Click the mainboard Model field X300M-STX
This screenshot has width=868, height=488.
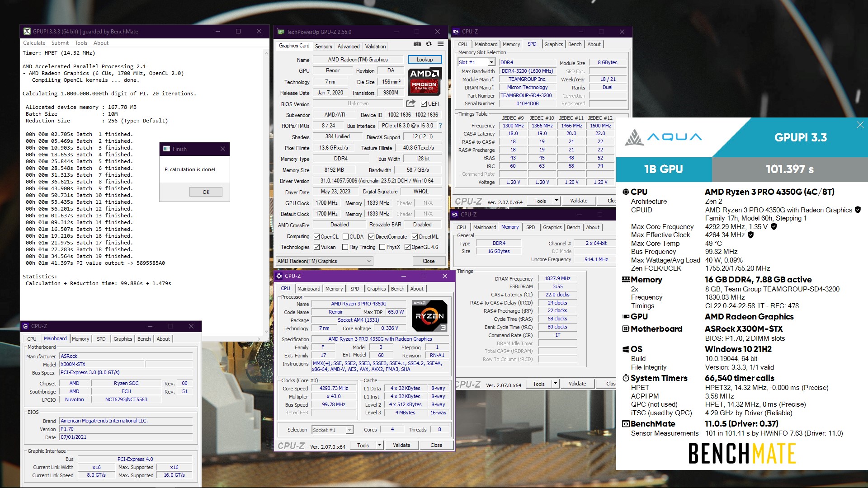tap(102, 364)
